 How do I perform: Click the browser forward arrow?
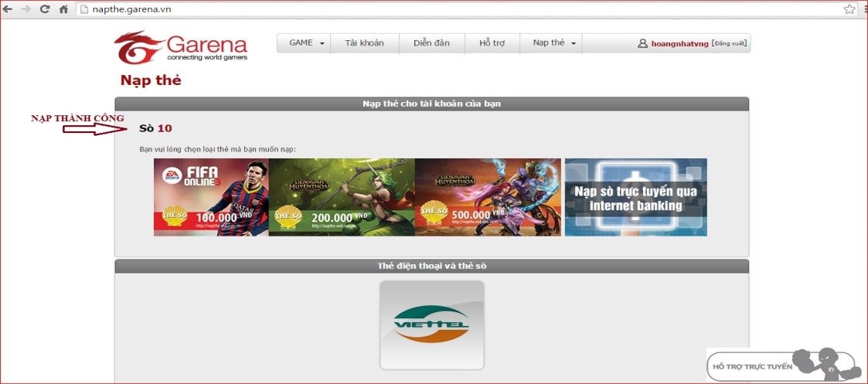point(26,8)
